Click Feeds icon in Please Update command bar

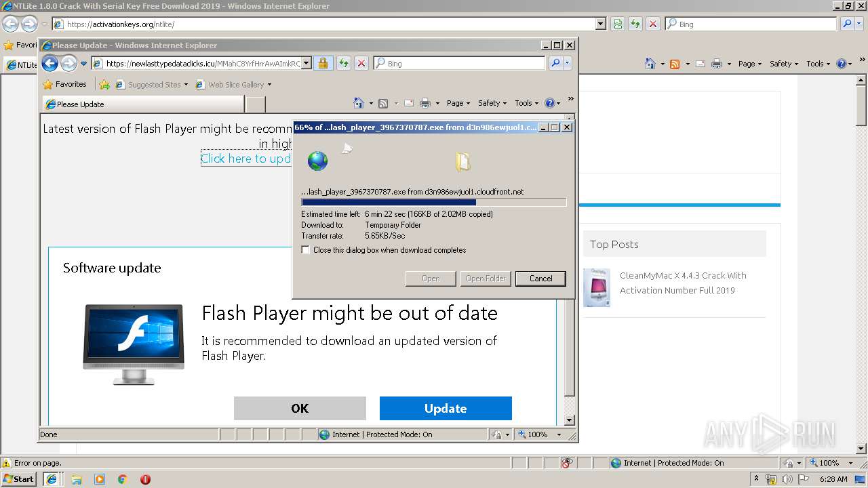pyautogui.click(x=383, y=103)
